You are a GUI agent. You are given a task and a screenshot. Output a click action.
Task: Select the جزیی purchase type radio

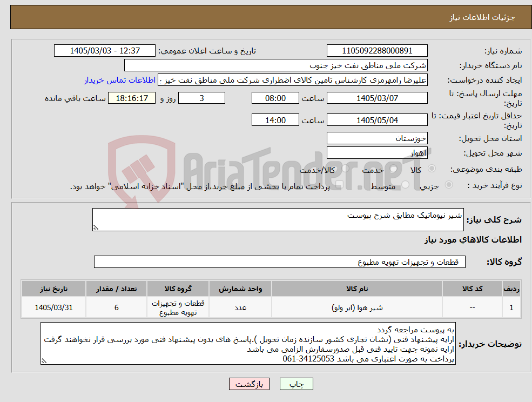[448, 185]
